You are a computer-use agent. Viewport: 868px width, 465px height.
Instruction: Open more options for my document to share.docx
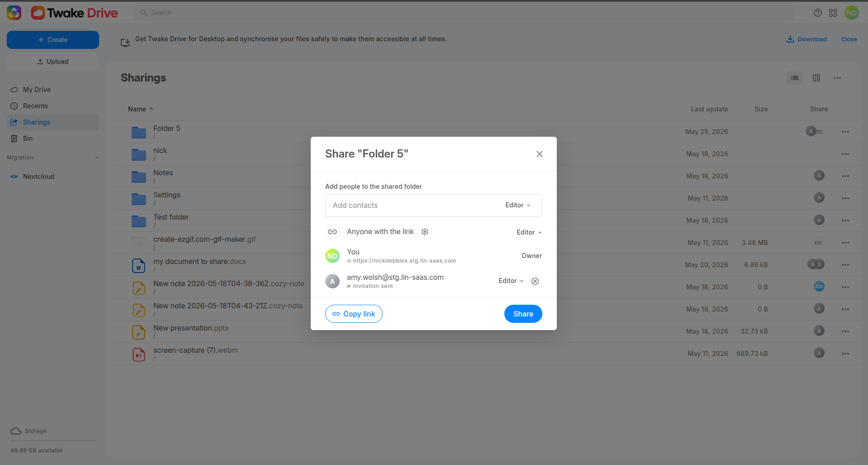coord(845,265)
